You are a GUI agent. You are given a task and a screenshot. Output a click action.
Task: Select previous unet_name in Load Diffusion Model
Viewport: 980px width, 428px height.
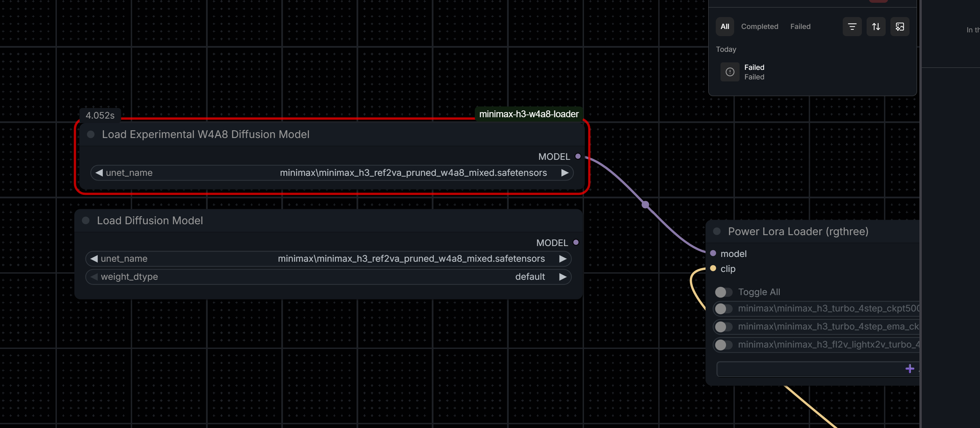(94, 259)
